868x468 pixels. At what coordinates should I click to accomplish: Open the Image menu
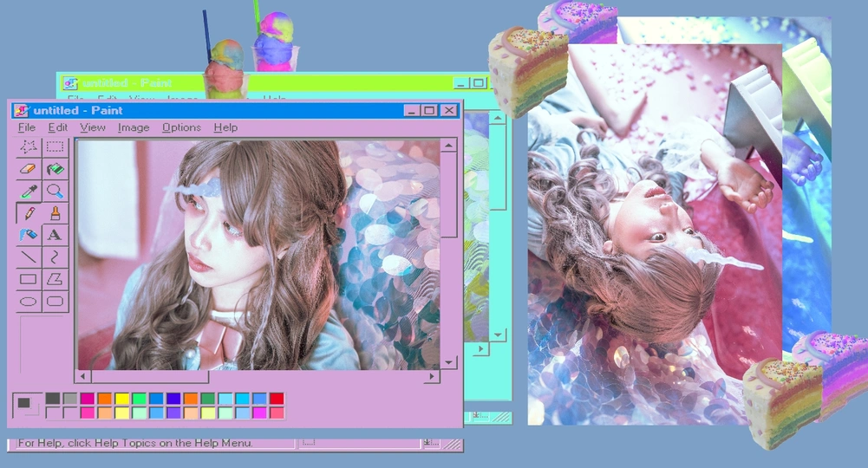[134, 127]
